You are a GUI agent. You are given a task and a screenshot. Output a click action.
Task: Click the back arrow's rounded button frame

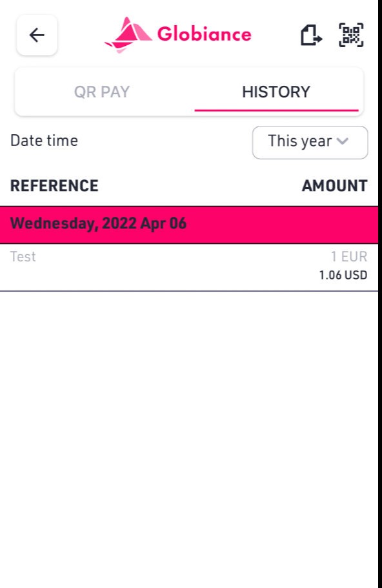coord(35,35)
